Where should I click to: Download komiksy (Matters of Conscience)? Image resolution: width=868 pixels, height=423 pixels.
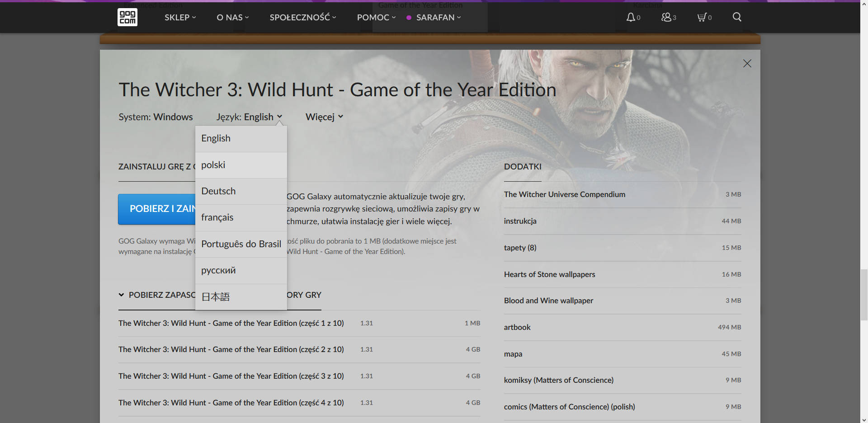click(623, 380)
